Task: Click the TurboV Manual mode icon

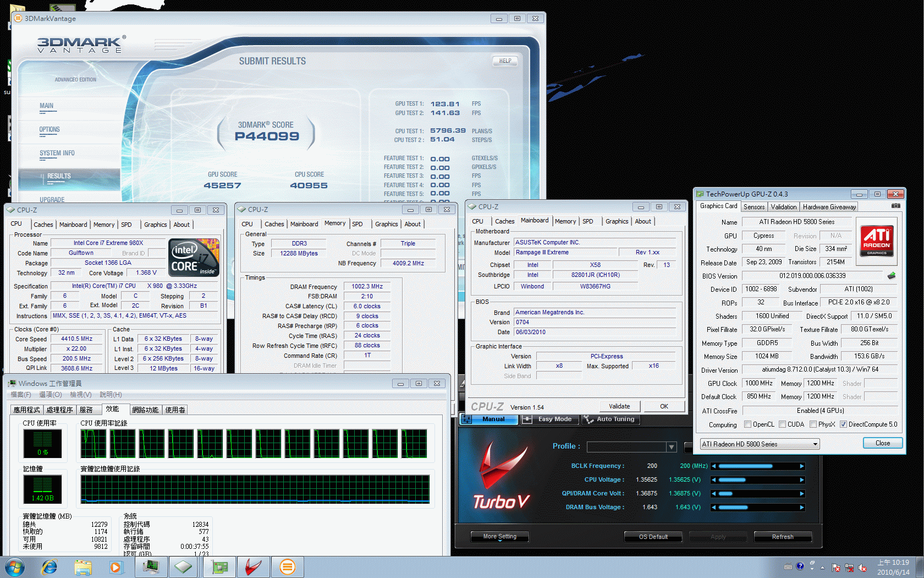Action: coord(466,419)
